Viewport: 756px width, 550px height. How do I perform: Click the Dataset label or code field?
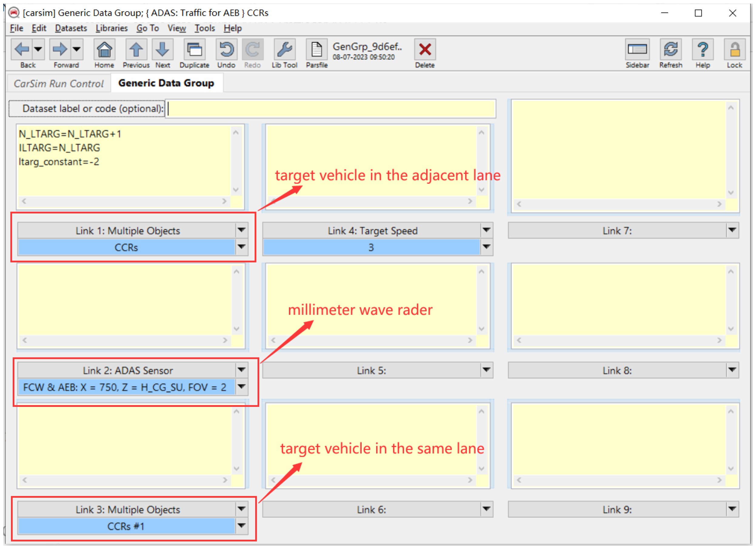[331, 109]
